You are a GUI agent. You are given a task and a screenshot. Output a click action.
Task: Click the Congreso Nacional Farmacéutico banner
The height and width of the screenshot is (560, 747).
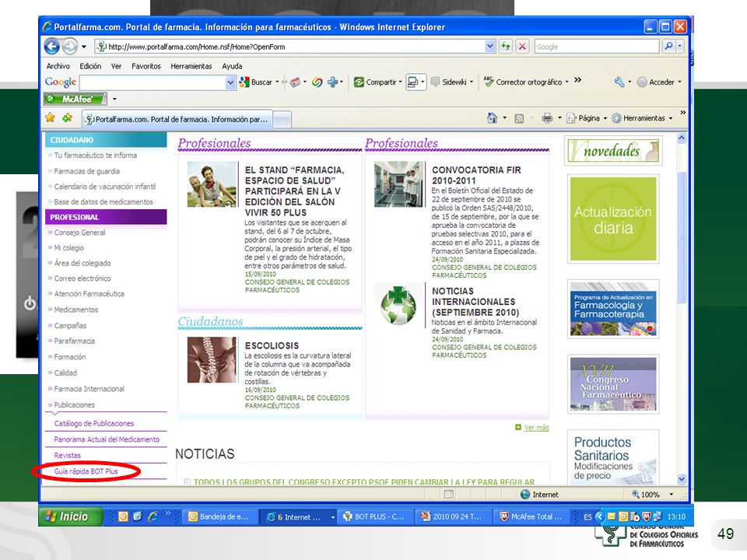tap(613, 384)
